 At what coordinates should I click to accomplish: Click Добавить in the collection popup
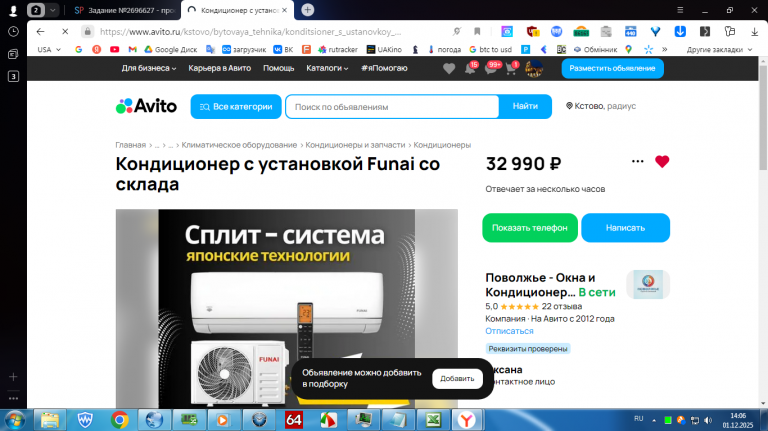coord(457,379)
